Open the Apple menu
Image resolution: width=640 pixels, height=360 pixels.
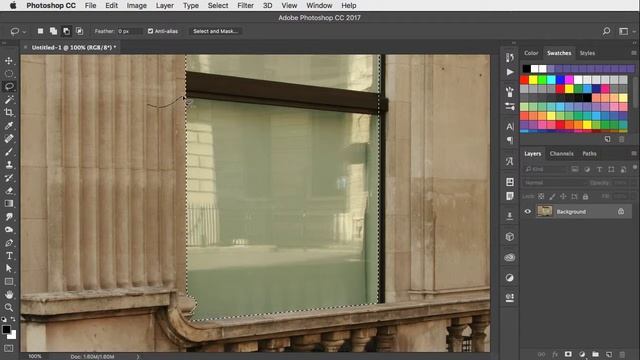pos(13,6)
